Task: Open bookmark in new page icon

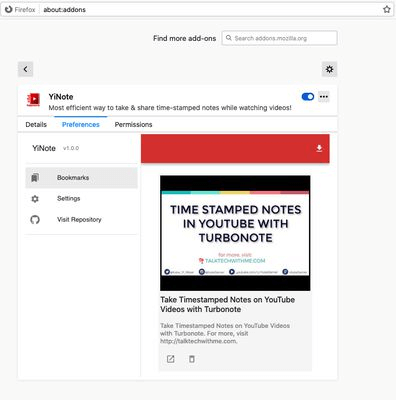Action: coord(170,359)
